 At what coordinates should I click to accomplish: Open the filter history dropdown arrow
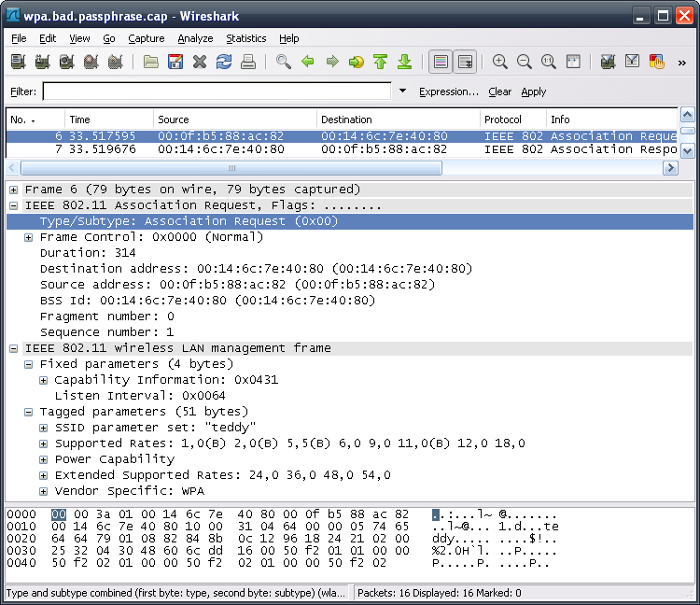coord(402,91)
